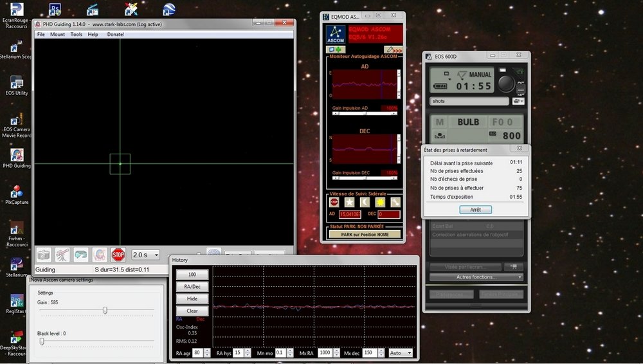Select solar tracking rate sun icon
This screenshot has height=364, width=643.
(x=380, y=203)
